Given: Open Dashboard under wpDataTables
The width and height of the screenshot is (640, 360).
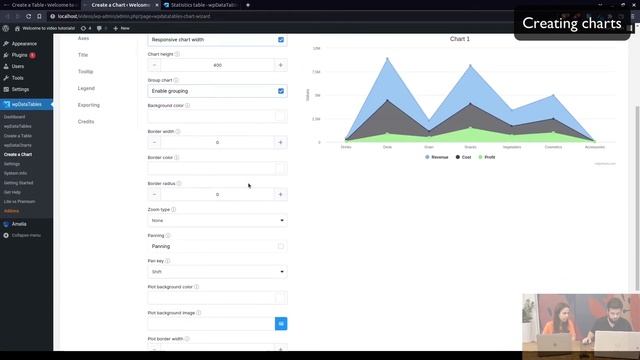Looking at the screenshot, I should coord(14,117).
